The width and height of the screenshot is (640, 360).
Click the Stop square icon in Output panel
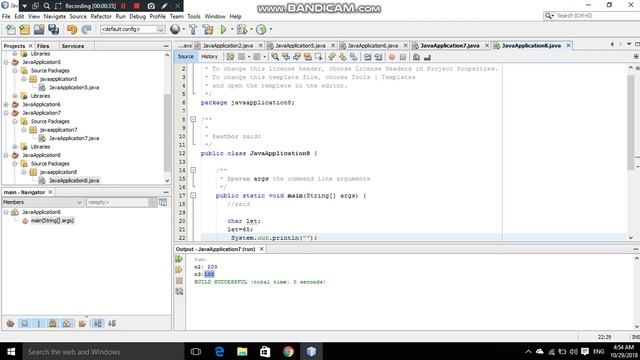pos(179,281)
